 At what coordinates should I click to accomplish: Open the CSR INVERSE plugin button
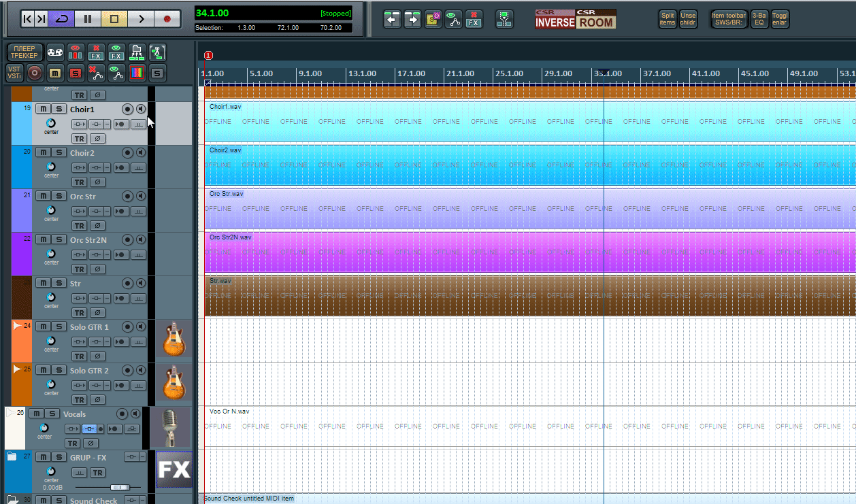555,19
